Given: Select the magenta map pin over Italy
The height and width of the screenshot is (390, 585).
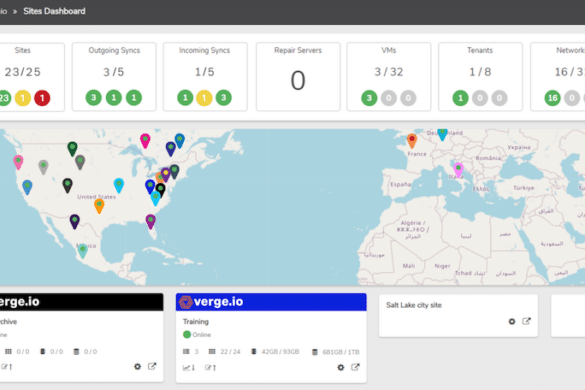Looking at the screenshot, I should (459, 170).
